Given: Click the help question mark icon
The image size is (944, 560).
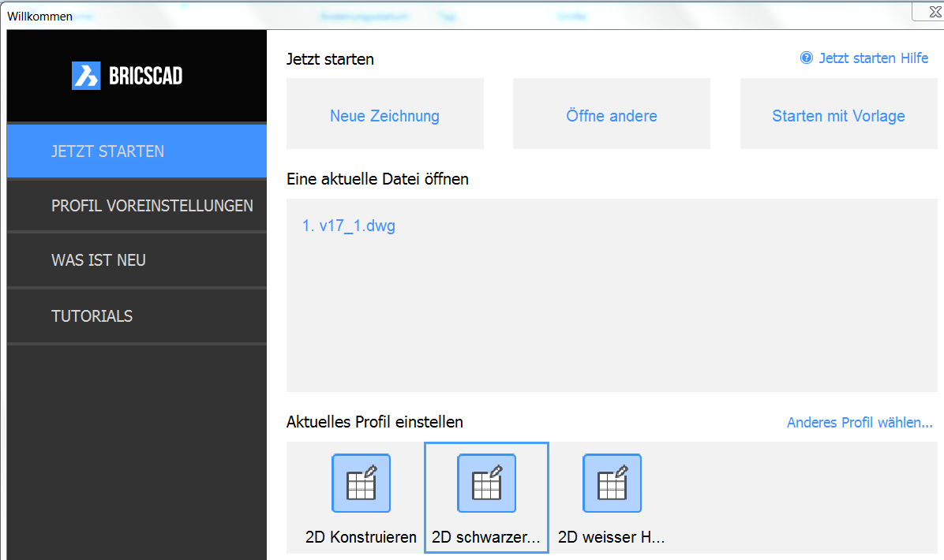Looking at the screenshot, I should click(x=806, y=58).
